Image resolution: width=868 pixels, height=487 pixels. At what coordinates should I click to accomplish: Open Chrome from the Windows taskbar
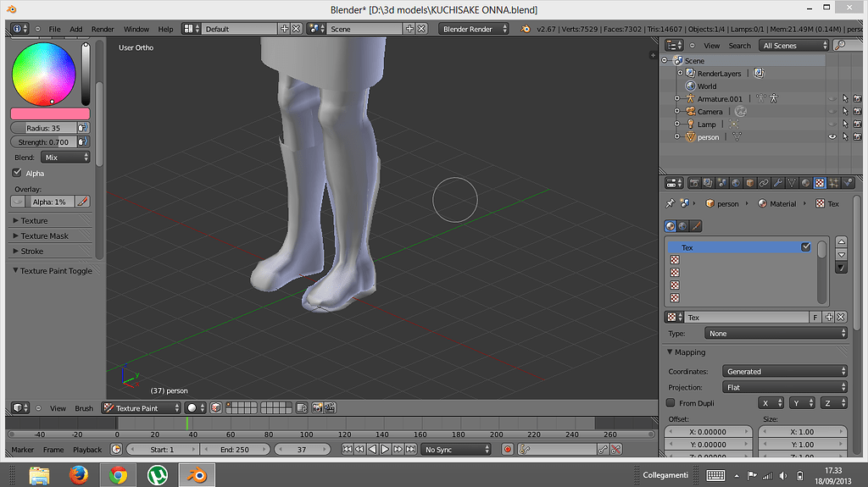pyautogui.click(x=118, y=475)
